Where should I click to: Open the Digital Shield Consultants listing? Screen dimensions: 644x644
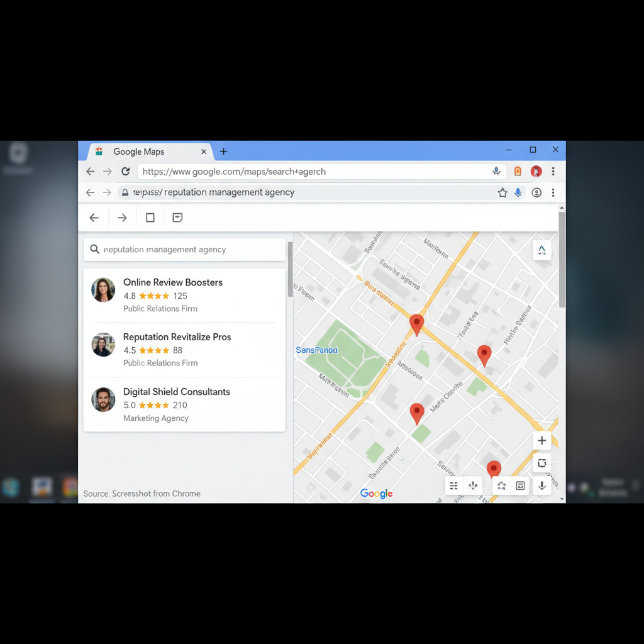tap(184, 404)
